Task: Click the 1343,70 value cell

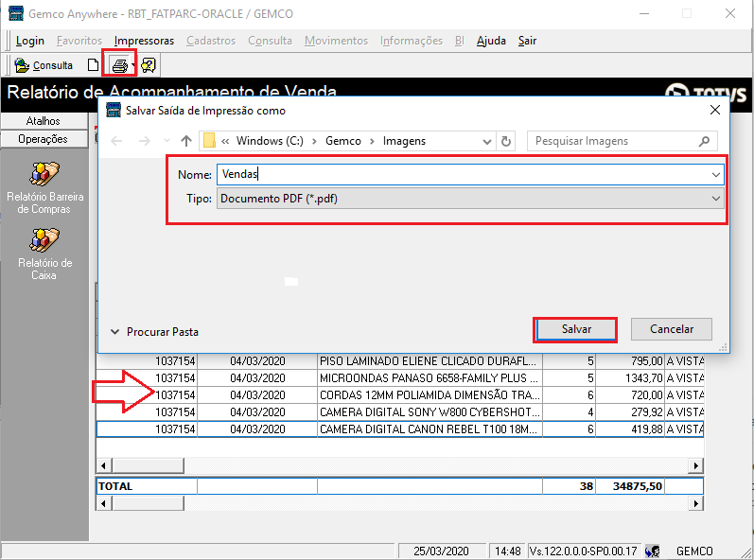Action: click(x=630, y=378)
